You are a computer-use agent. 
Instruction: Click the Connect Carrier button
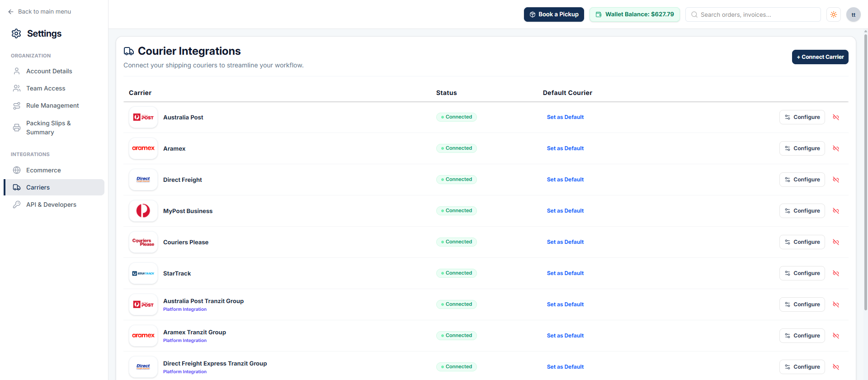820,57
